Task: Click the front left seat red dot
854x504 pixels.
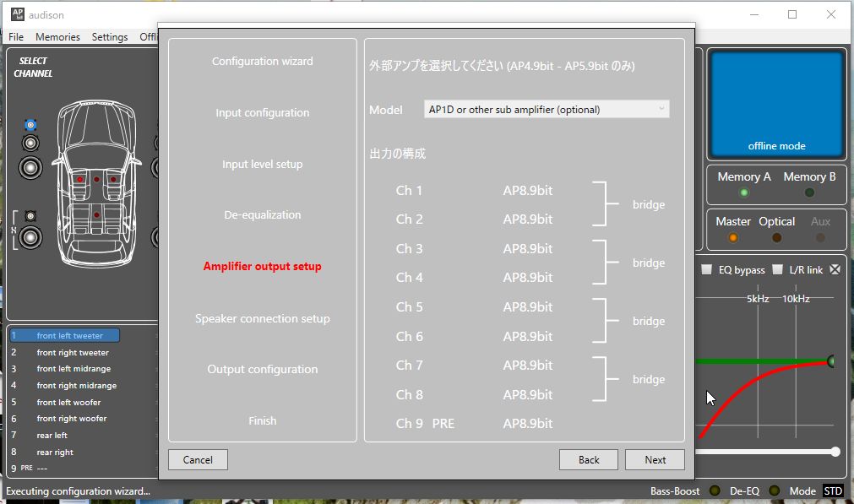Action: [80, 179]
